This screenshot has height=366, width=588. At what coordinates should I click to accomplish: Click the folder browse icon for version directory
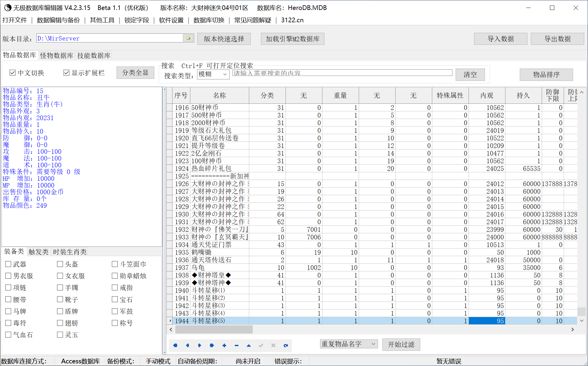coord(188,38)
